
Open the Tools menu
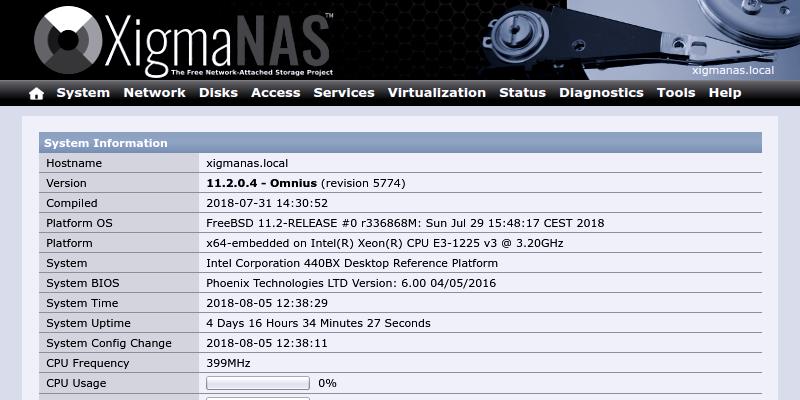pyautogui.click(x=676, y=93)
